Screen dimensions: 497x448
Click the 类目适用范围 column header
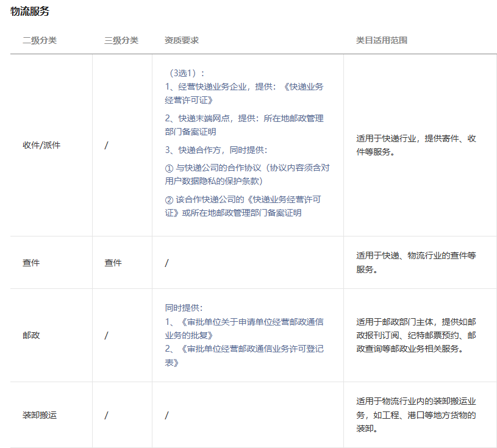coord(382,40)
